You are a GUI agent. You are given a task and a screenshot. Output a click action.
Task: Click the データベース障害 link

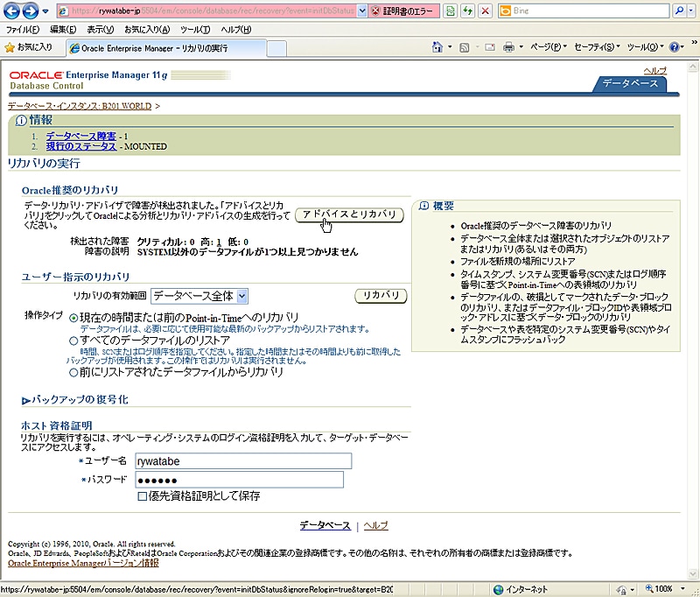click(80, 137)
